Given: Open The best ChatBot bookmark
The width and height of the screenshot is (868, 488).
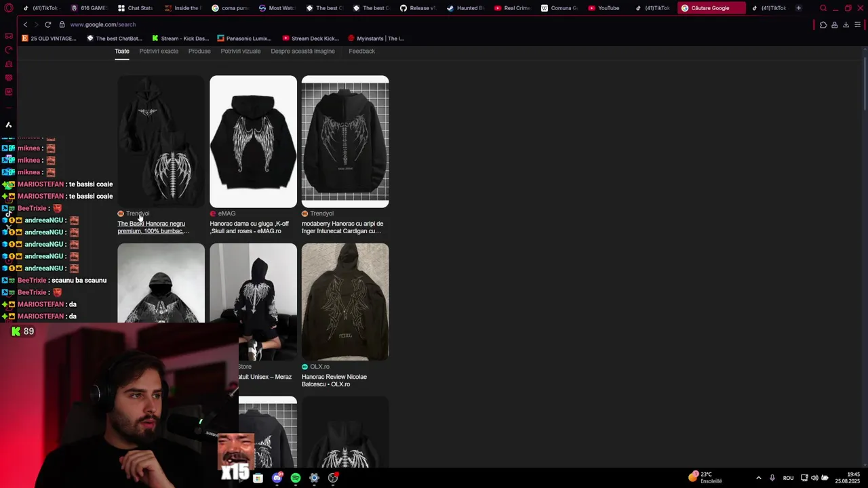Looking at the screenshot, I should 115,39.
